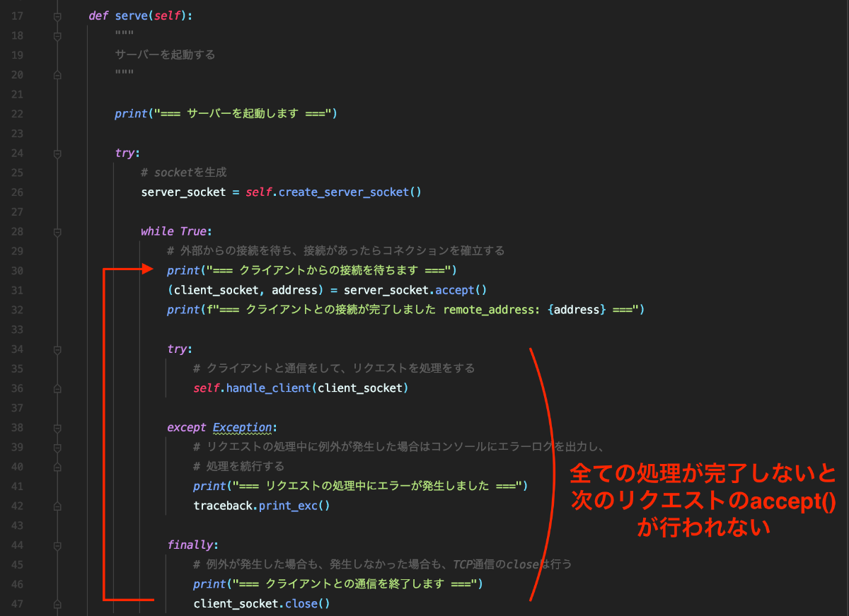Collapse the except Exception block at line 38
Screen dimensions: 849x616
(58, 427)
